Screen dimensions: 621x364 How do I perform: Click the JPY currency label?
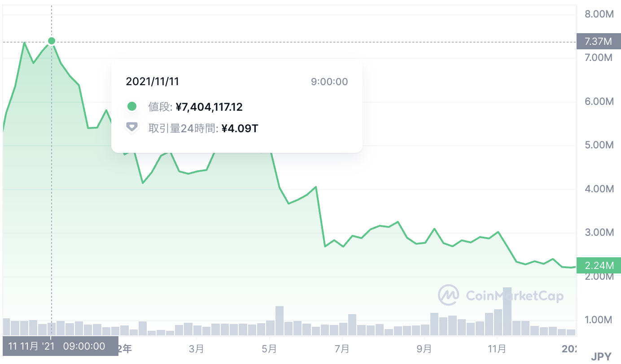(x=601, y=357)
